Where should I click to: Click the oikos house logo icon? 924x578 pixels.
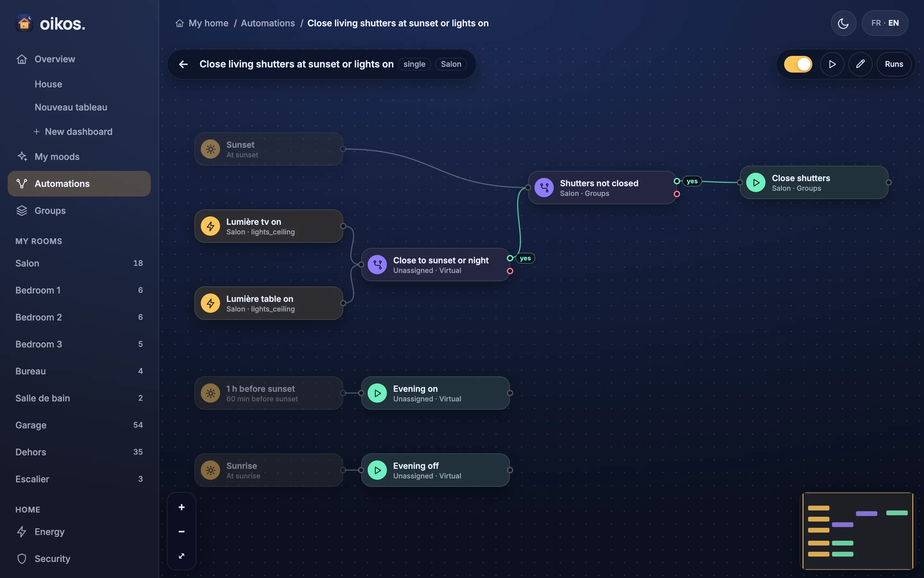tap(24, 23)
